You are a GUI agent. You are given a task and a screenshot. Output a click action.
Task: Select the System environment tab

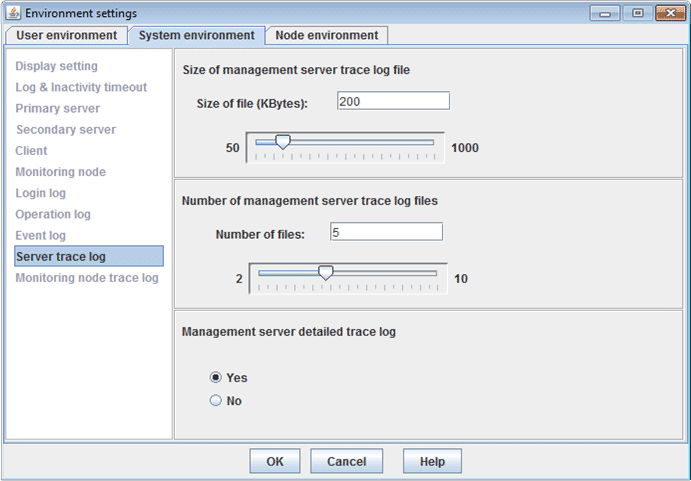click(x=197, y=35)
